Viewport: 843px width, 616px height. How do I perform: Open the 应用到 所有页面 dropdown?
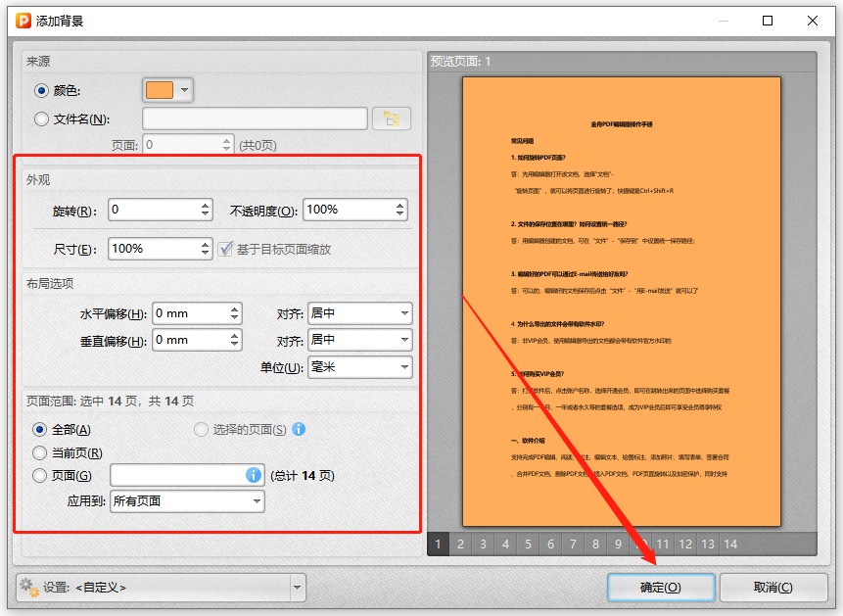coord(187,501)
